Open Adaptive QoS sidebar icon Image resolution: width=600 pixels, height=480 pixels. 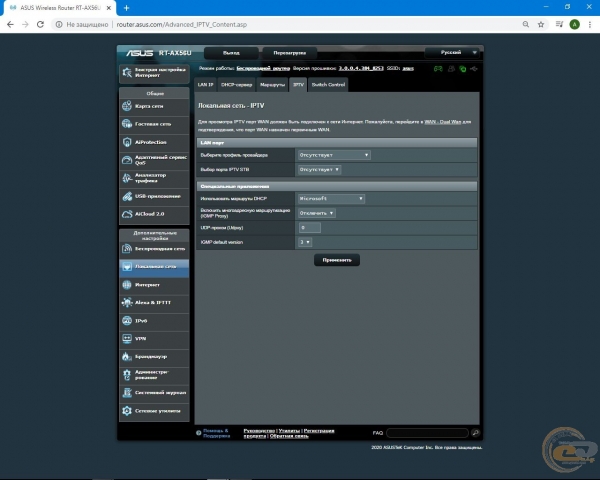(x=127, y=160)
